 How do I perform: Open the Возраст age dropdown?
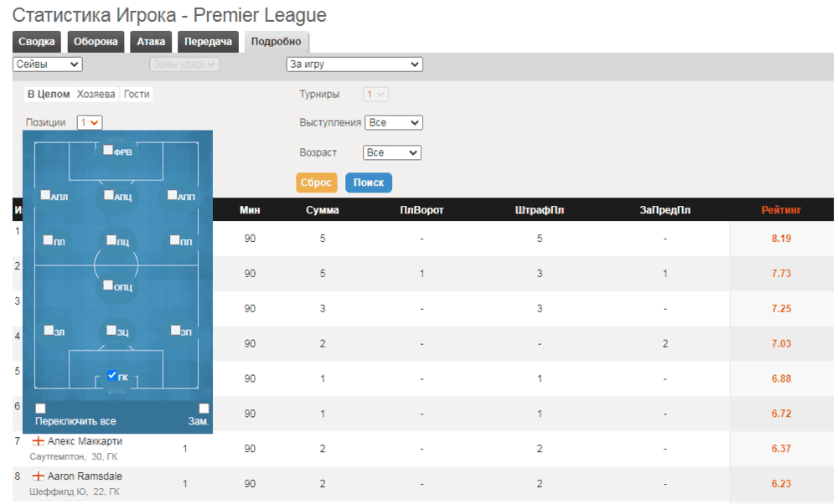(391, 153)
